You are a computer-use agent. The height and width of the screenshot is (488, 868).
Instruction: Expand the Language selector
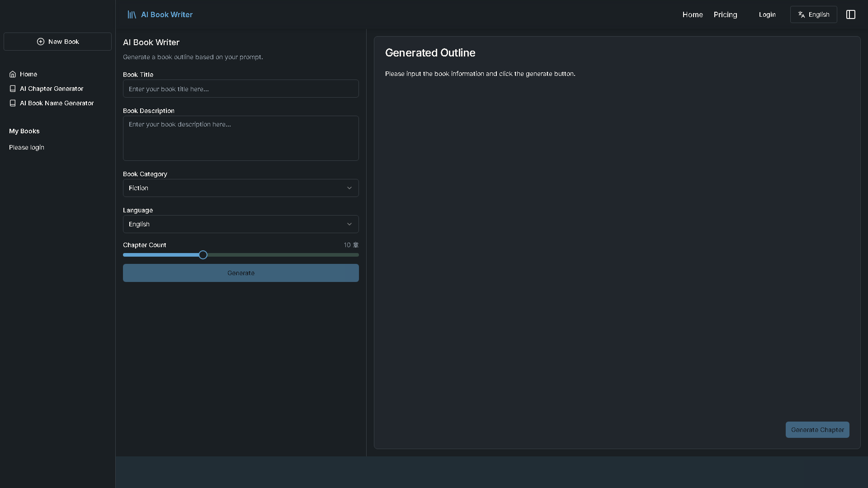pos(241,224)
